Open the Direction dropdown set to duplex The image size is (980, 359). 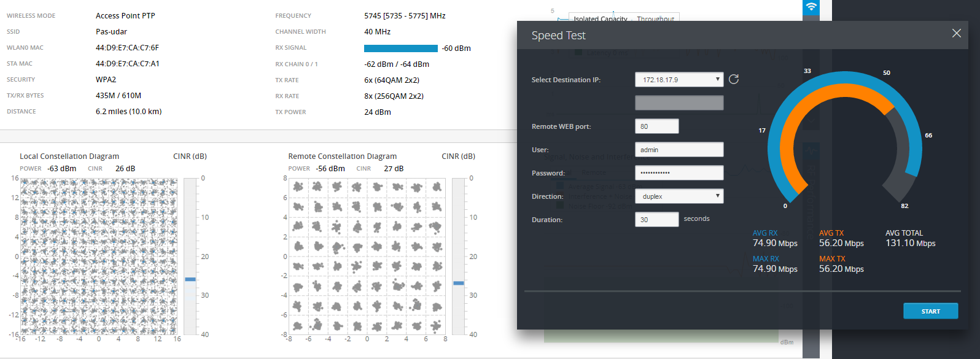pos(679,196)
